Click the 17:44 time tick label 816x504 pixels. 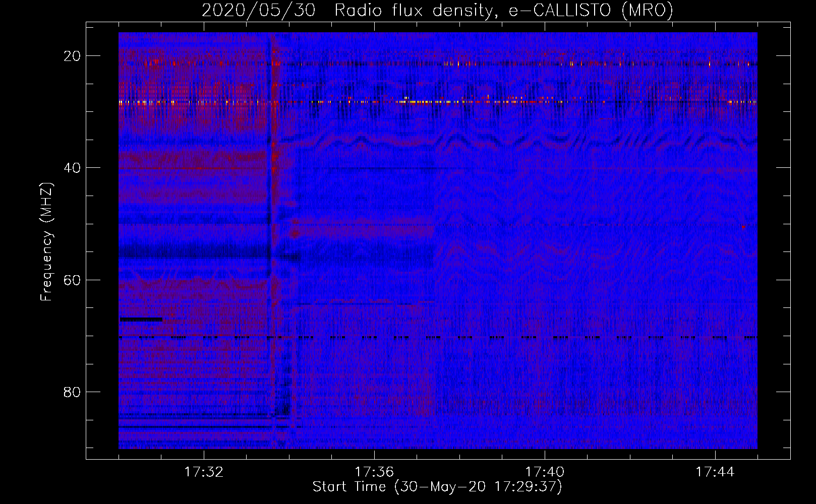tap(715, 472)
